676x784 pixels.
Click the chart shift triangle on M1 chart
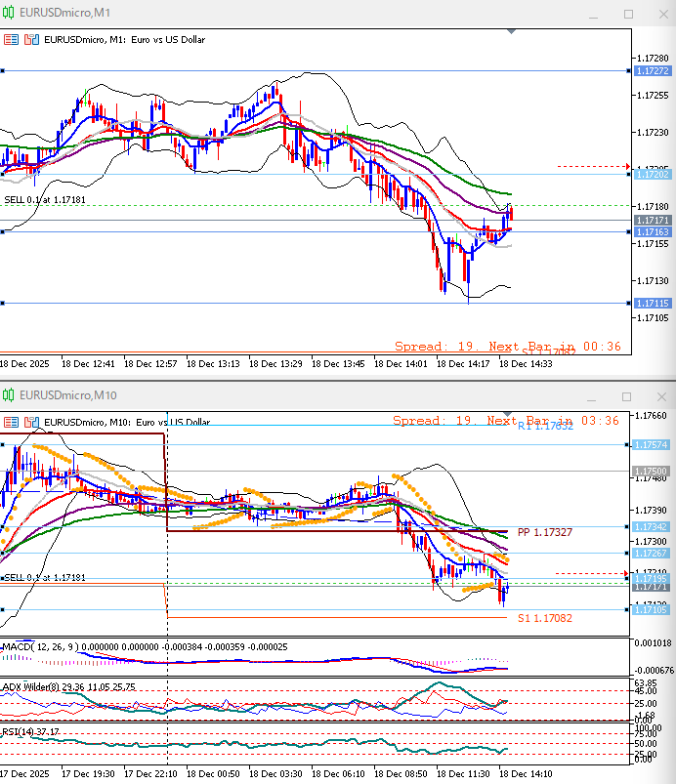(510, 32)
